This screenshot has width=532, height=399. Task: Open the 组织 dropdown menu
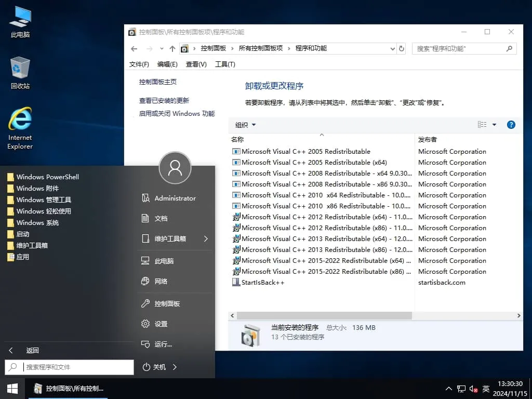point(244,125)
